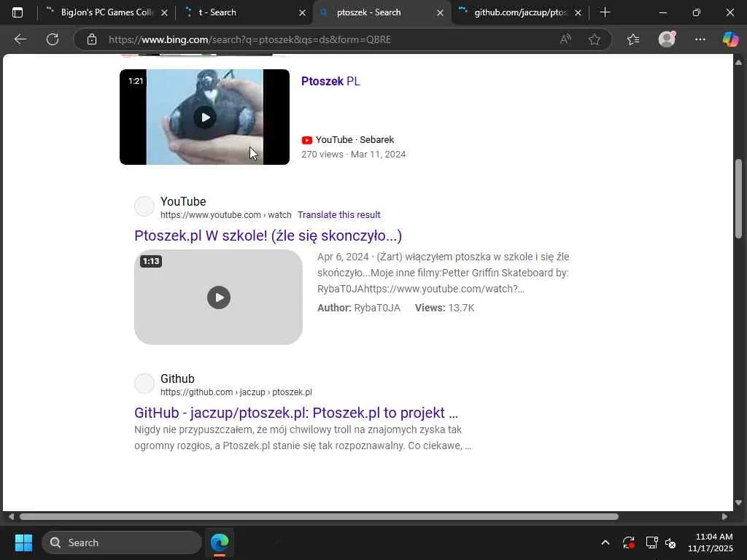Close the ptoszek - Search tab
The height and width of the screenshot is (560, 747).
tap(440, 13)
